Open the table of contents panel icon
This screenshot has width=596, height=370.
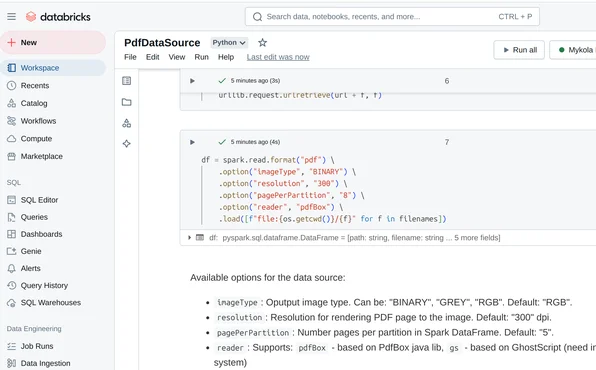click(x=127, y=81)
